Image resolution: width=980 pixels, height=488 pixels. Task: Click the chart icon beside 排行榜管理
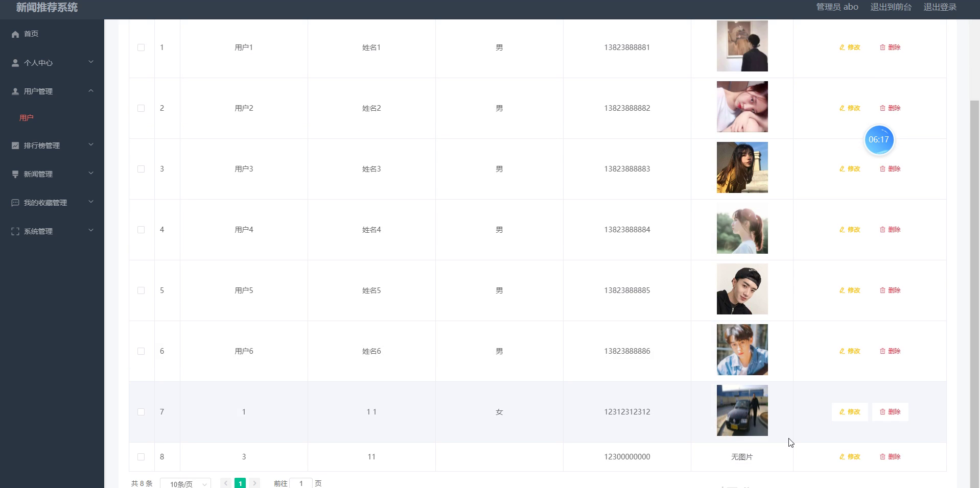[x=15, y=145]
